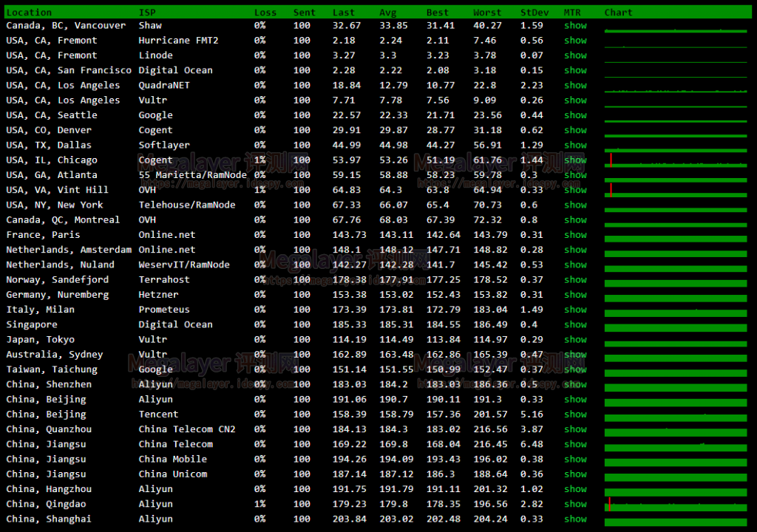Click show for Los Angeles Vultr row
The width and height of the screenshot is (757, 532).
(x=575, y=100)
